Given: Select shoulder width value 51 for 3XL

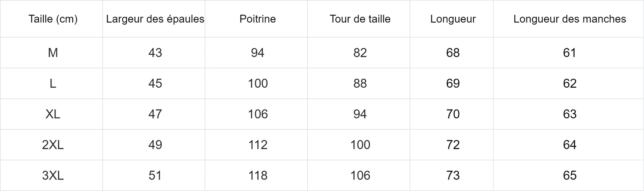Looking at the screenshot, I should 155,176.
